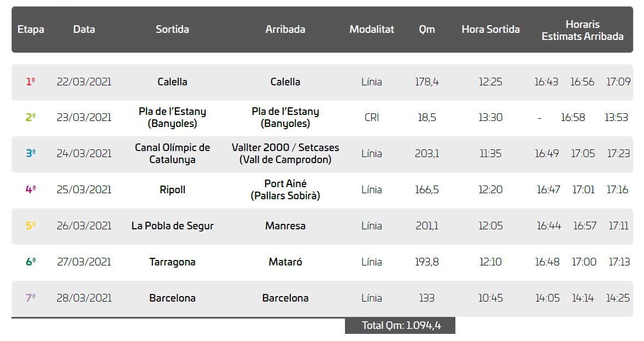Click the Tarragona start location
This screenshot has height=341, width=644.
coord(172,262)
